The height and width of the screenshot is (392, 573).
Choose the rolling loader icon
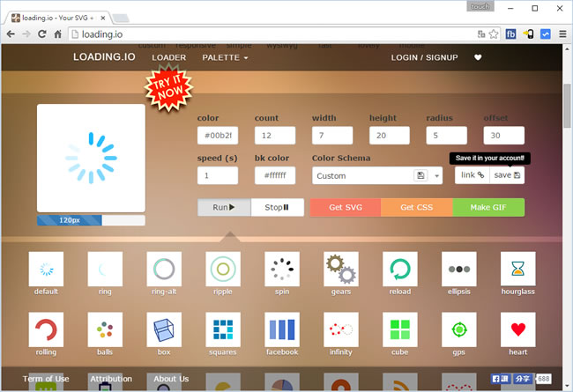tap(46, 329)
